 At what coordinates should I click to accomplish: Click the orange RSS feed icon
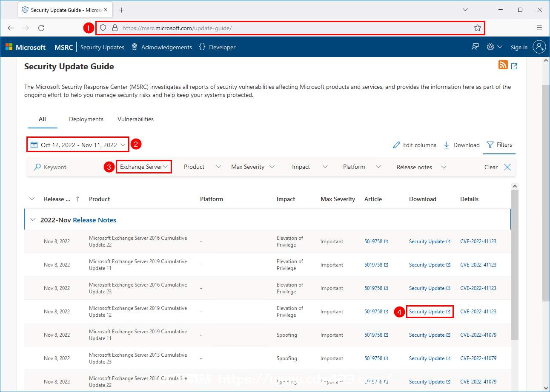(x=503, y=65)
